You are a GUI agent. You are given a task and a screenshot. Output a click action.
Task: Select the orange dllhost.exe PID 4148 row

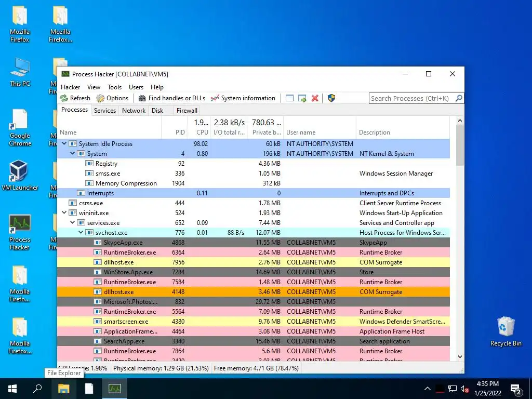coord(254,292)
